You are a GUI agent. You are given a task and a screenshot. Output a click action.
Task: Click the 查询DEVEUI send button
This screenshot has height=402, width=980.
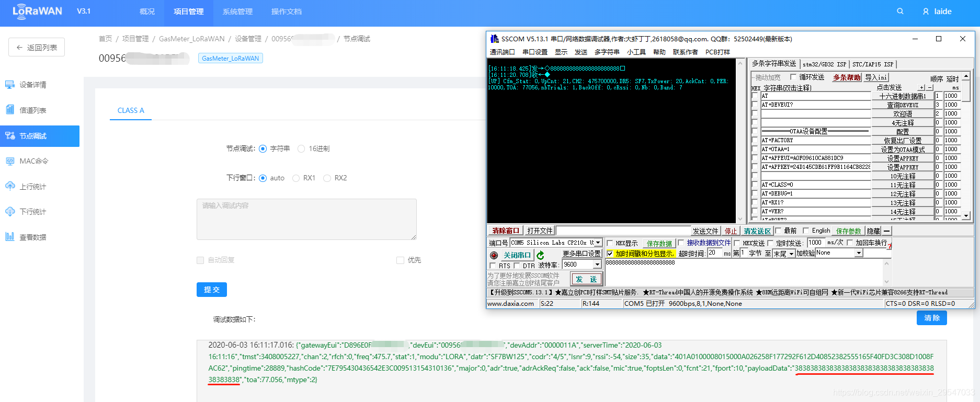903,105
